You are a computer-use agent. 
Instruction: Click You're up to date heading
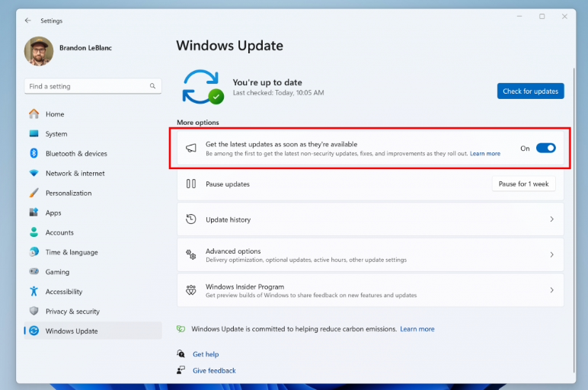pyautogui.click(x=267, y=82)
